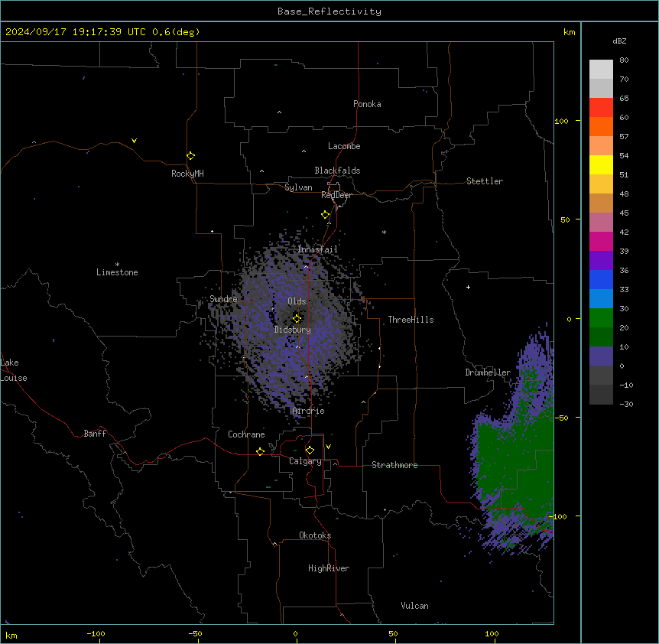This screenshot has width=659, height=644.
Task: Click the yellow diamond marker below RedDeer label
Action: (325, 215)
